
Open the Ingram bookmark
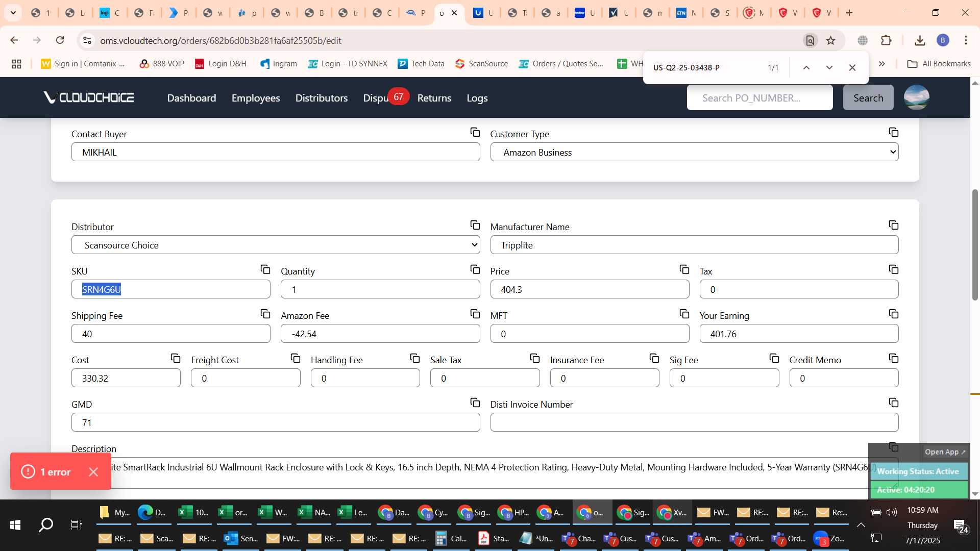[279, 64]
